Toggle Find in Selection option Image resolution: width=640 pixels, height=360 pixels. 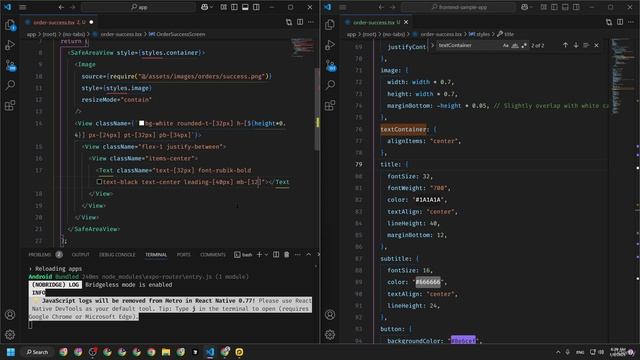pos(586,45)
